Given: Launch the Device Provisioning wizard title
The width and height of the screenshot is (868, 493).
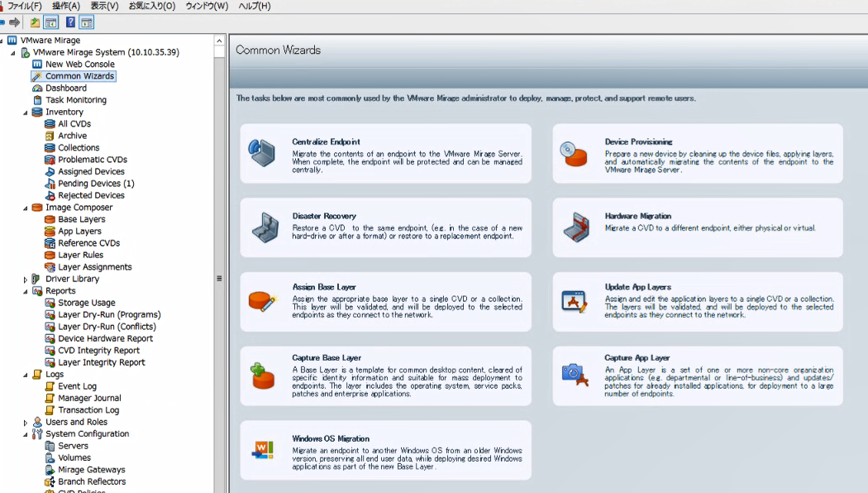Looking at the screenshot, I should pos(638,141).
